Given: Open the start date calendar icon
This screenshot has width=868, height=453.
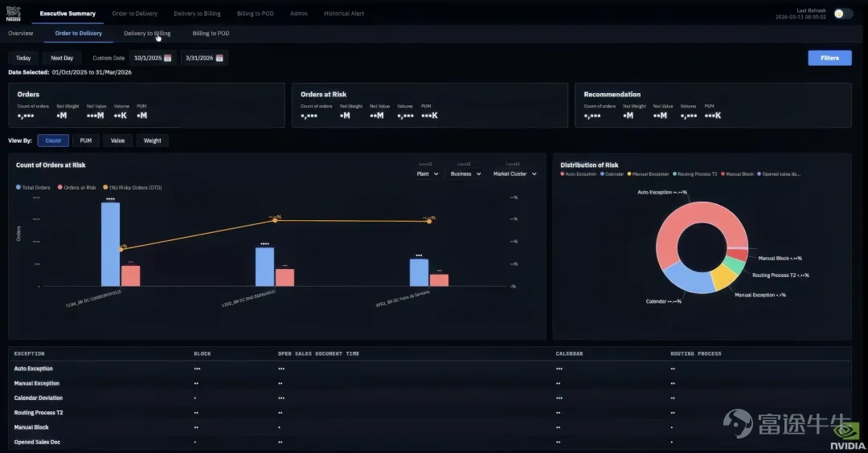Looking at the screenshot, I should pyautogui.click(x=168, y=58).
